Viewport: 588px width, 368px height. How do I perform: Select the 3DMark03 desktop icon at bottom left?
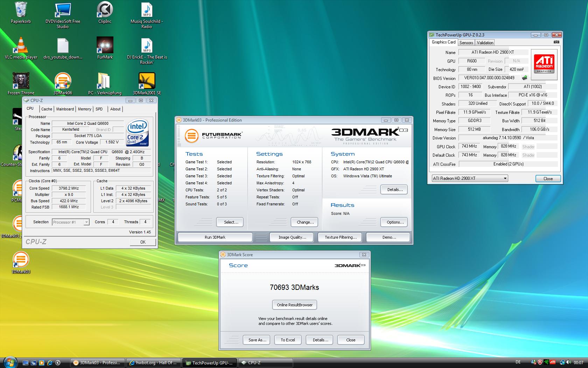(21, 263)
